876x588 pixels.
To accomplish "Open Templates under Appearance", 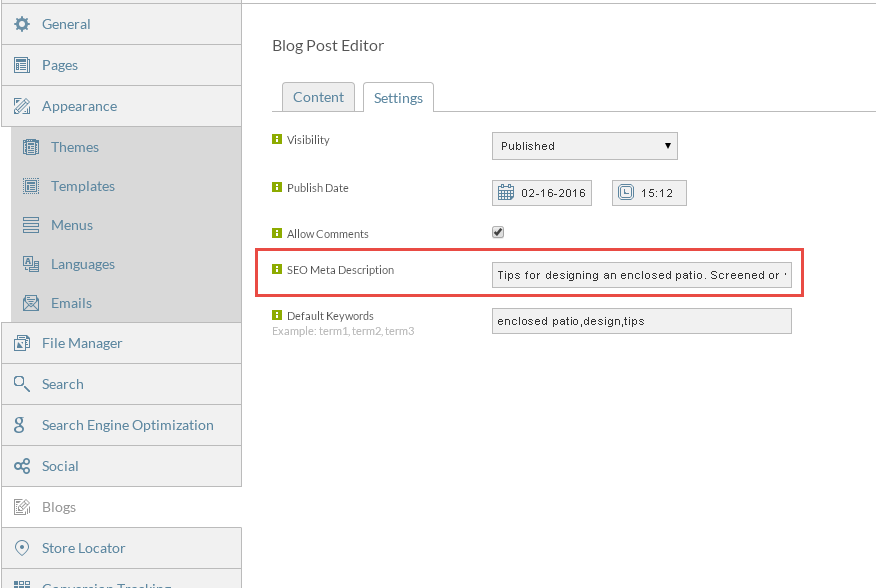I will point(126,186).
